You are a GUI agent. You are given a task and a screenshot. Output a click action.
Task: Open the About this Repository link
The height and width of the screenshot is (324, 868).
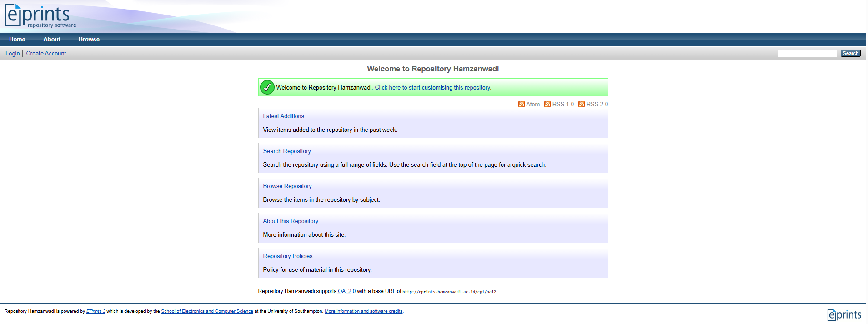[291, 221]
